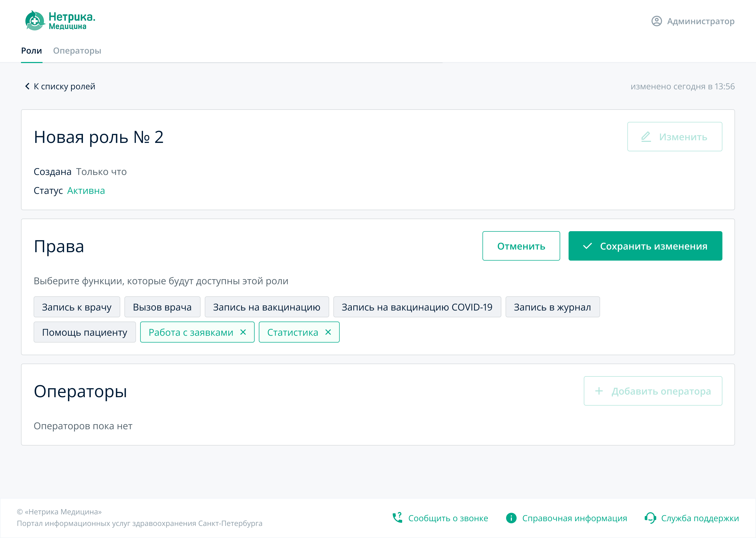Viewport: 756px width, 538px height.
Task: Switch to the Операторы tab
Action: [x=77, y=51]
